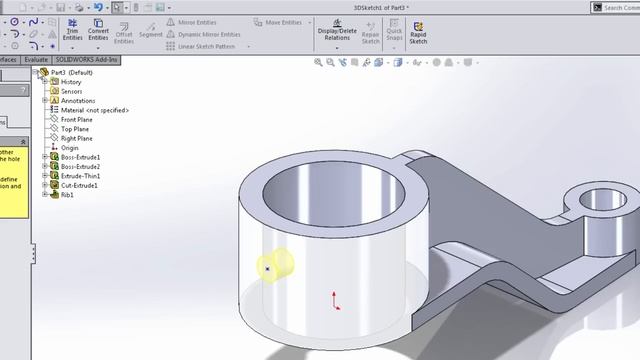Expand the Annotations tree node

tap(45, 100)
